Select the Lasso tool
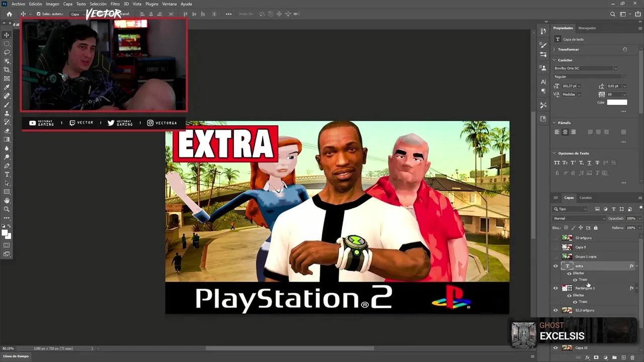644x362 pixels. (x=7, y=52)
